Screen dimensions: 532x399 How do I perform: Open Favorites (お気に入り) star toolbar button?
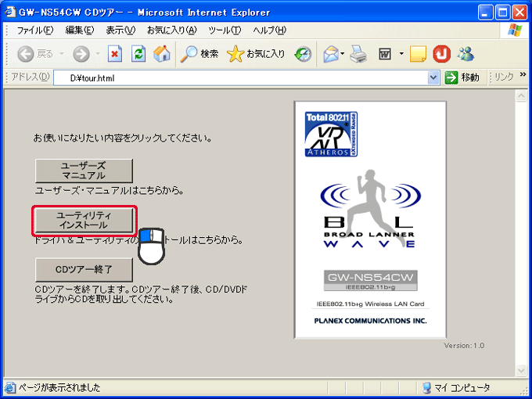(256, 54)
